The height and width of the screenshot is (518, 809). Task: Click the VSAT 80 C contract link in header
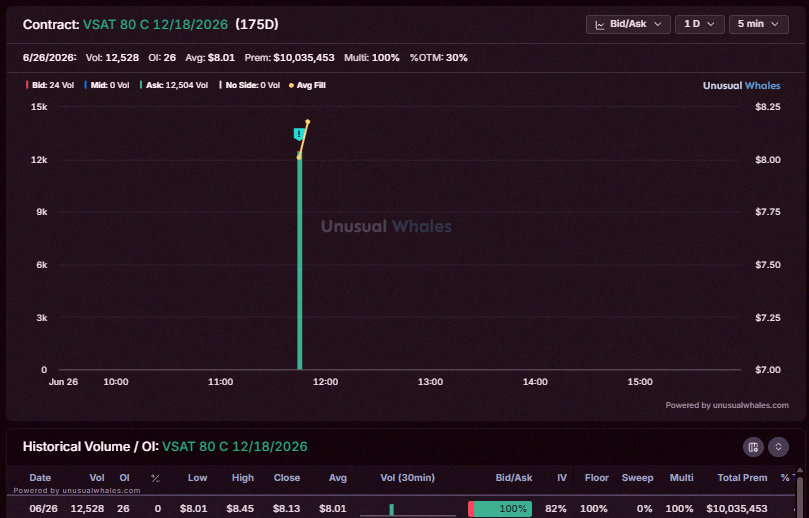click(155, 24)
